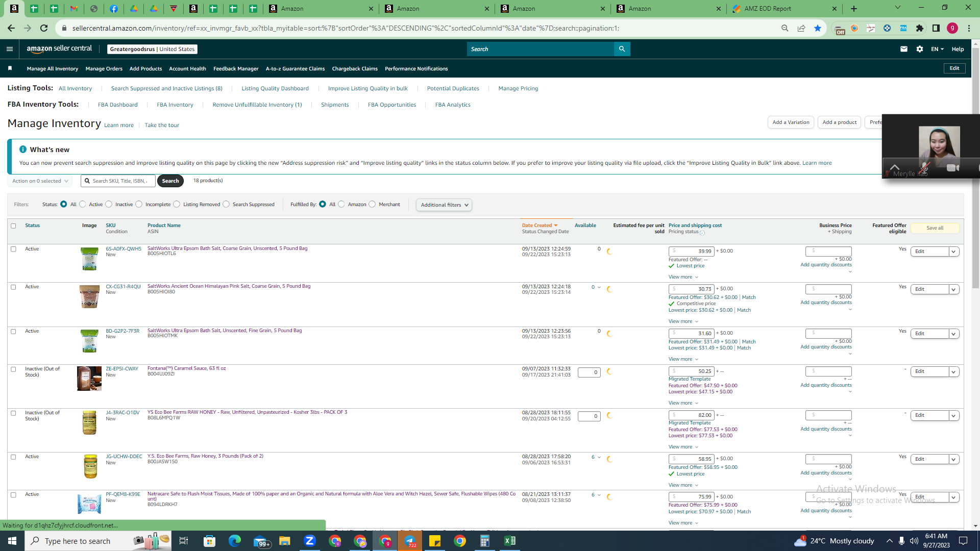980x551 pixels.
Task: Select the Inactive status filter radio
Action: 109,204
